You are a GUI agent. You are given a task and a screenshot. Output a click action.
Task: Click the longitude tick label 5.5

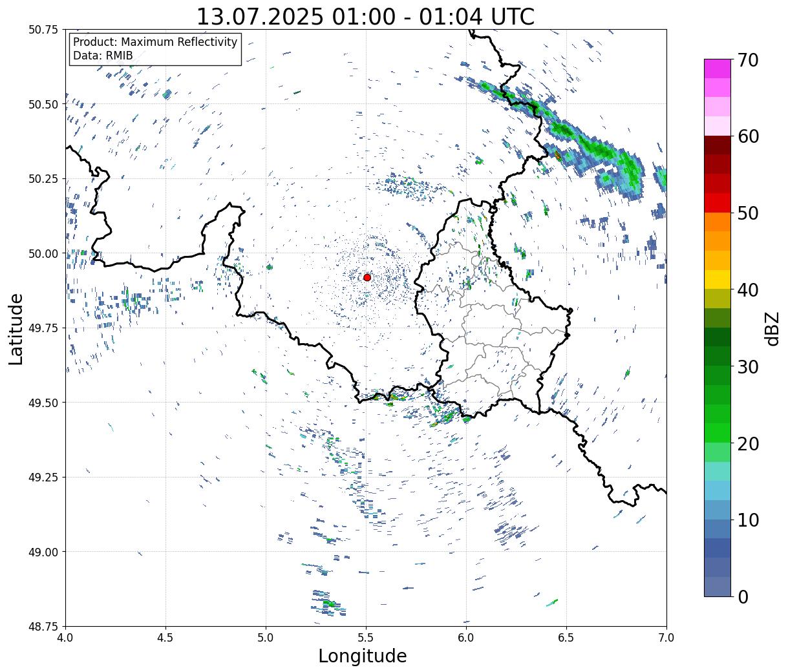(366, 638)
